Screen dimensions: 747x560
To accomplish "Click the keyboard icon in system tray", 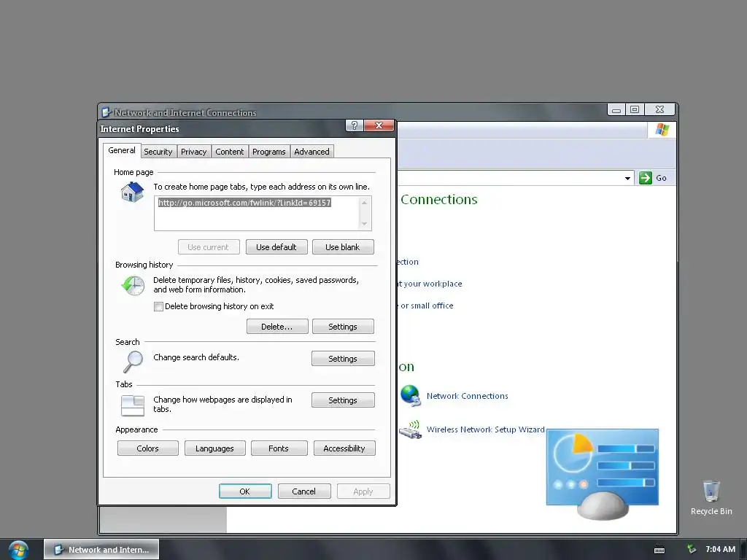I will pos(659,550).
